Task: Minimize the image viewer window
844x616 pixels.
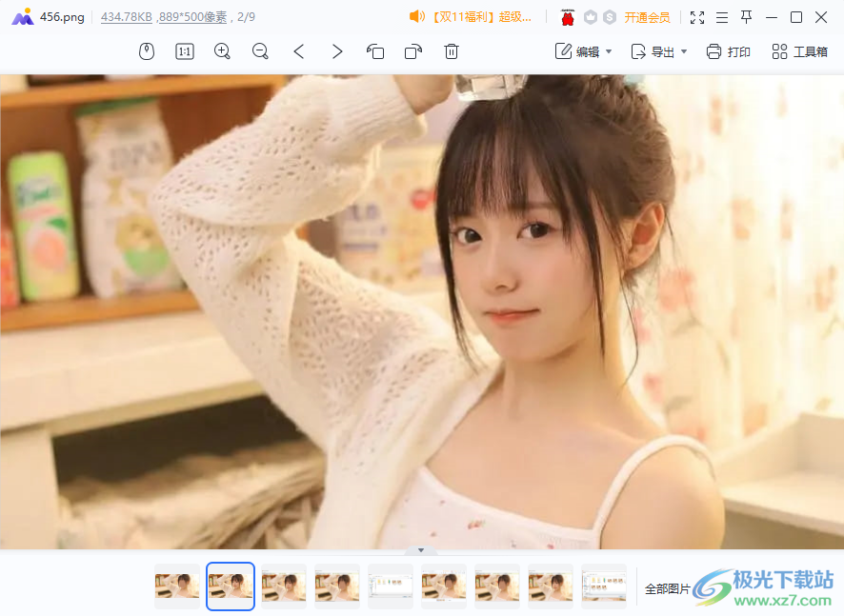Action: tap(772, 18)
